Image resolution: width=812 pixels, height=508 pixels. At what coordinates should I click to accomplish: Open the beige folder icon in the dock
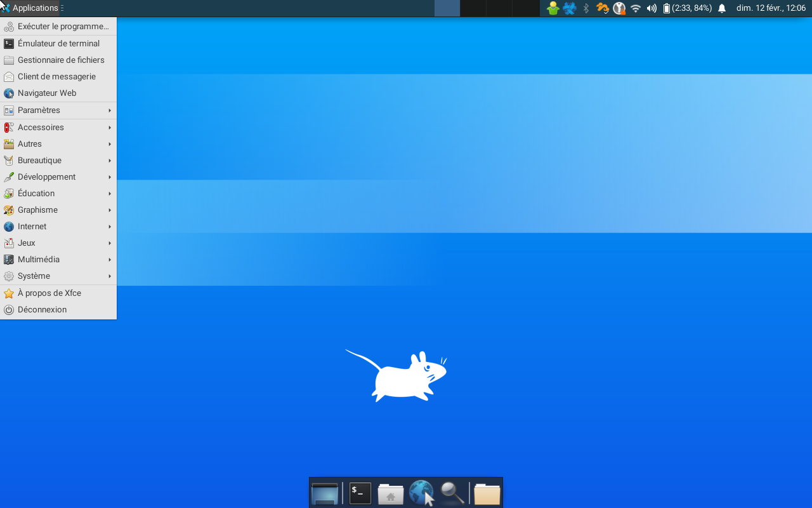point(487,493)
